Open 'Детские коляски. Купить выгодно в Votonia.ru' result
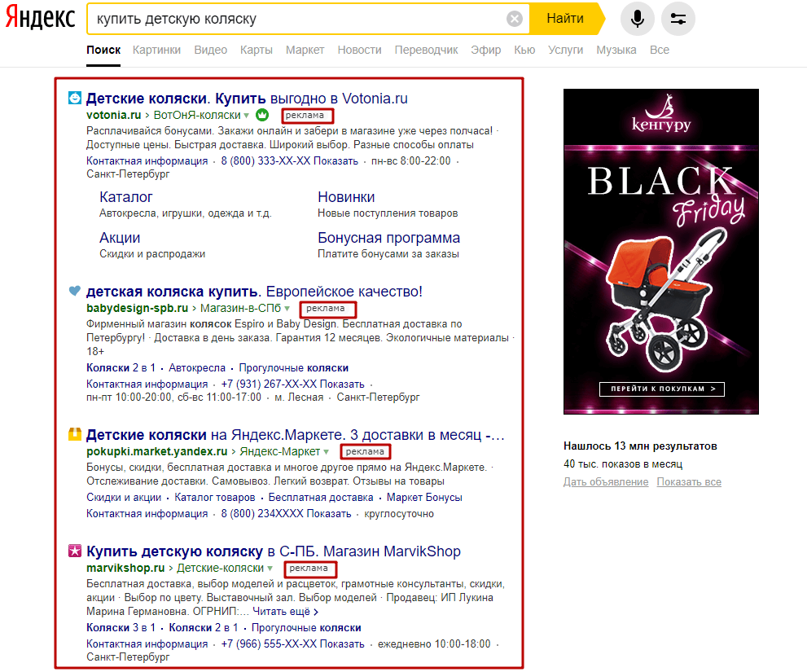807x672 pixels. coord(247,99)
